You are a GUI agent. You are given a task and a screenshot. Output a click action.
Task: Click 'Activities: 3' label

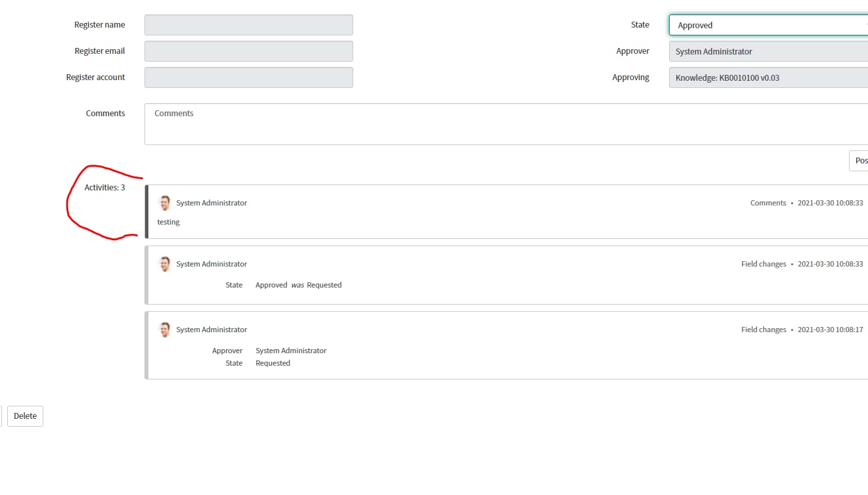[x=104, y=188]
